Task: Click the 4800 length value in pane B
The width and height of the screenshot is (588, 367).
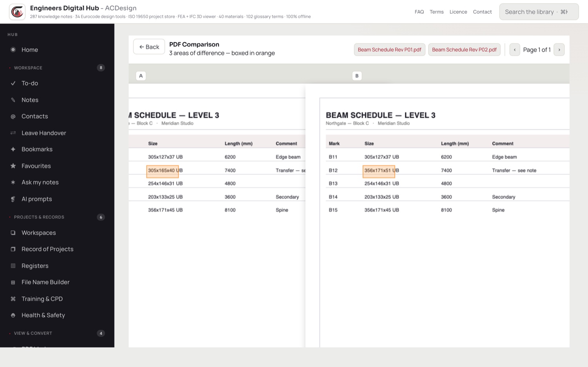Action: (x=446, y=183)
